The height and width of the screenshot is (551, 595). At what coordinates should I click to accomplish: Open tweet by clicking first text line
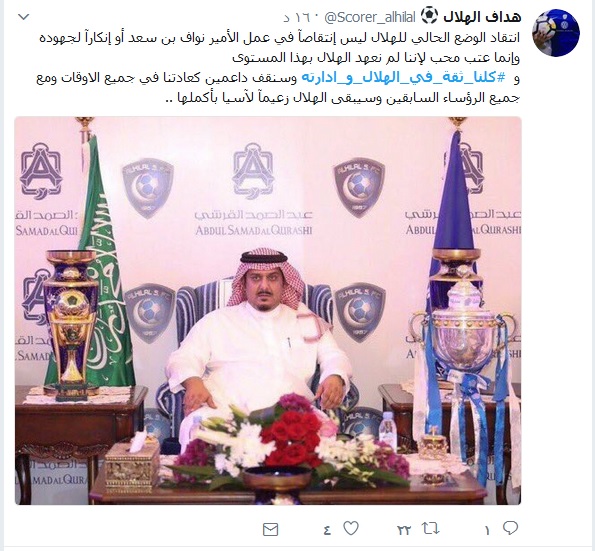pyautogui.click(x=280, y=38)
